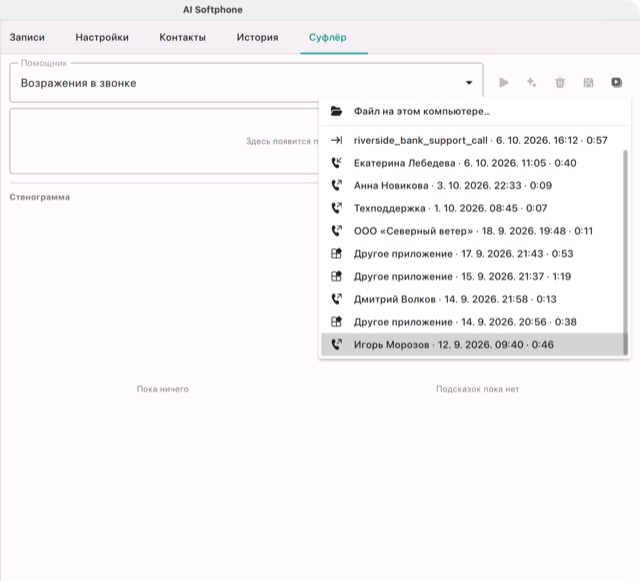Click the Подсказок пока нет text
This screenshot has width=640, height=581.
click(478, 389)
